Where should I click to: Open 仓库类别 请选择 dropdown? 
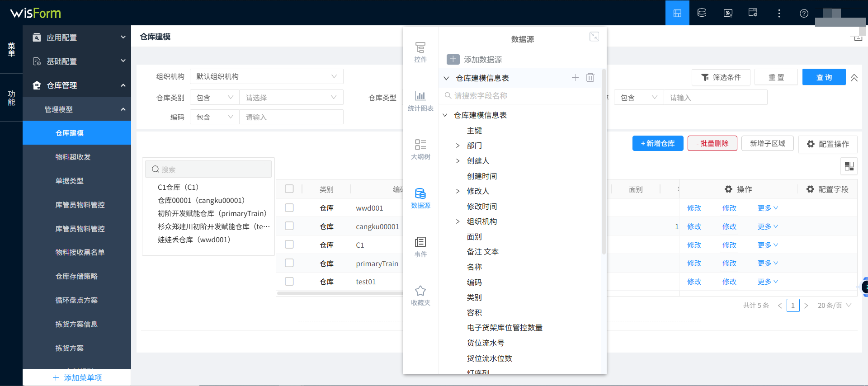(x=291, y=97)
